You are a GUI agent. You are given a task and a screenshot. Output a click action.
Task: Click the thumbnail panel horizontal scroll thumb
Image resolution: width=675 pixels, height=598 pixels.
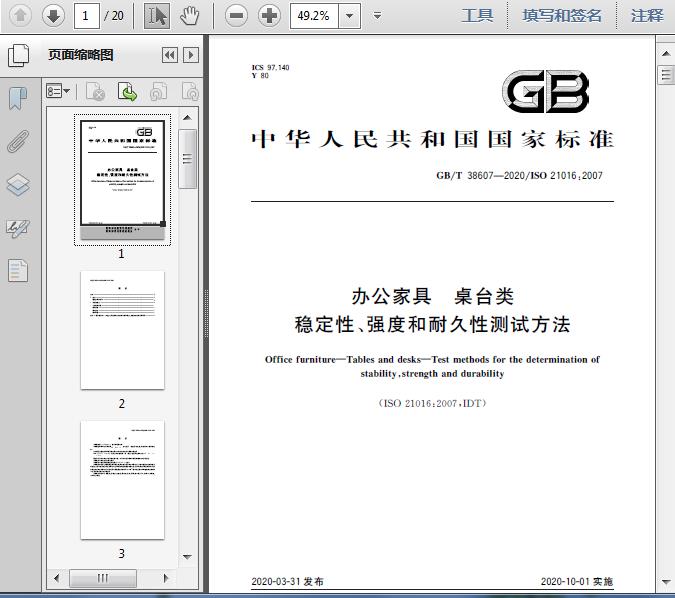[x=103, y=578]
